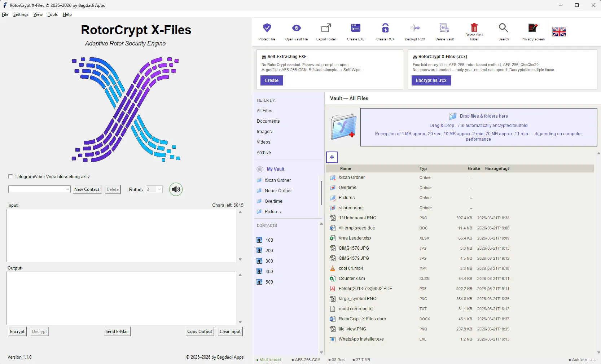Click the Delete file / folder trash icon

[x=474, y=27]
